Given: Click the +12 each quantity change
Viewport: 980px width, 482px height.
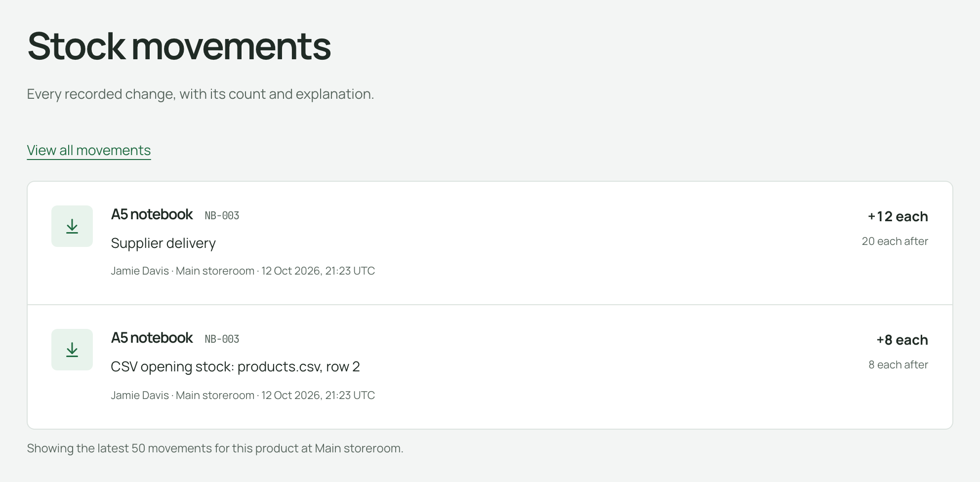Looking at the screenshot, I should [x=898, y=216].
